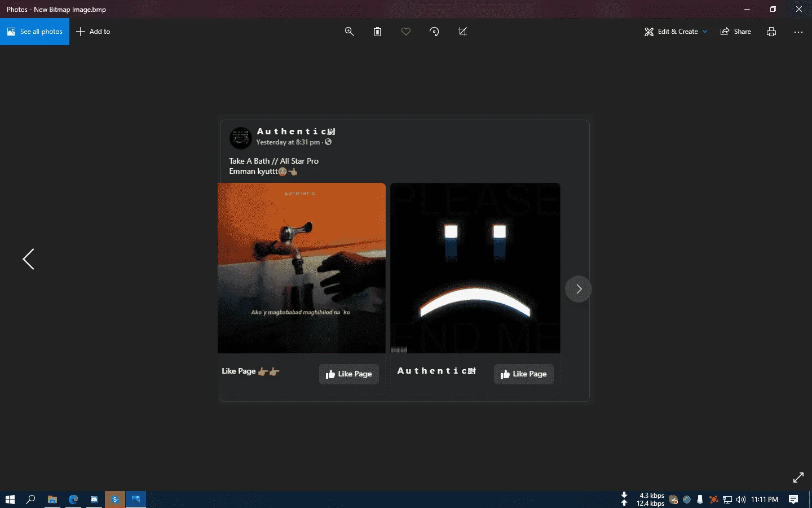Click the carousel next arrow in the post

(579, 289)
